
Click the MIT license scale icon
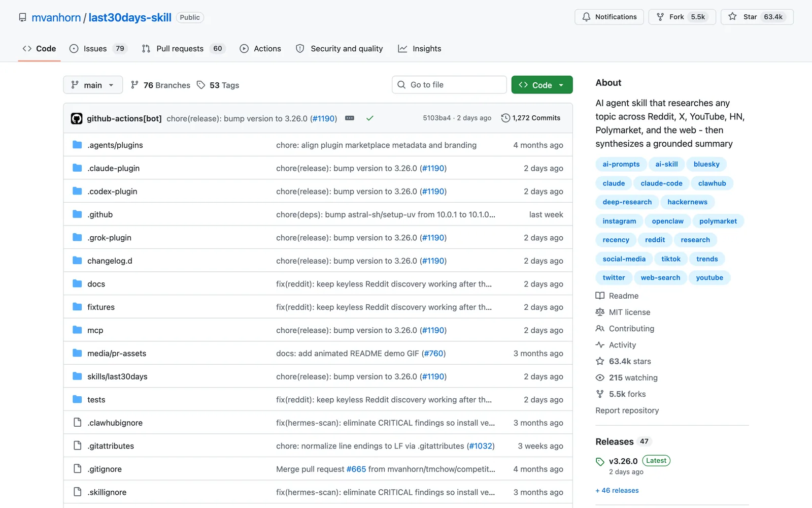coord(600,312)
